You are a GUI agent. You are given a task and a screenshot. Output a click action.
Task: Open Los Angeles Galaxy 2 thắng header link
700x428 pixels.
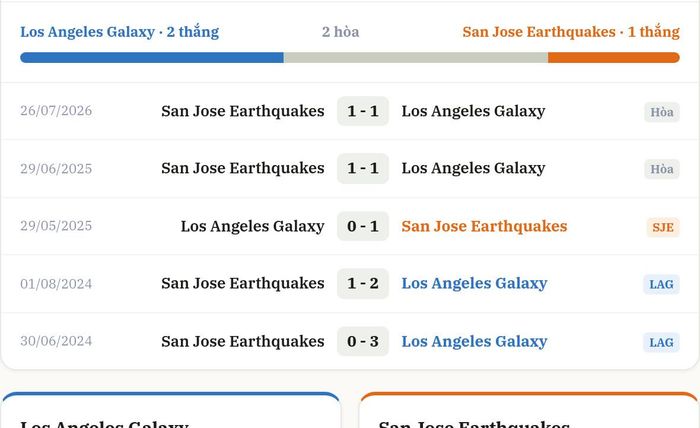pyautogui.click(x=120, y=32)
